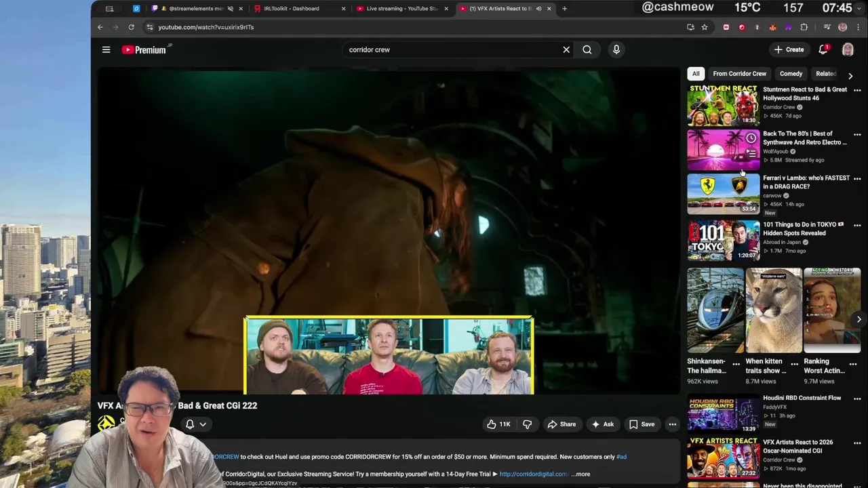Start voice search with the microphone

point(616,49)
